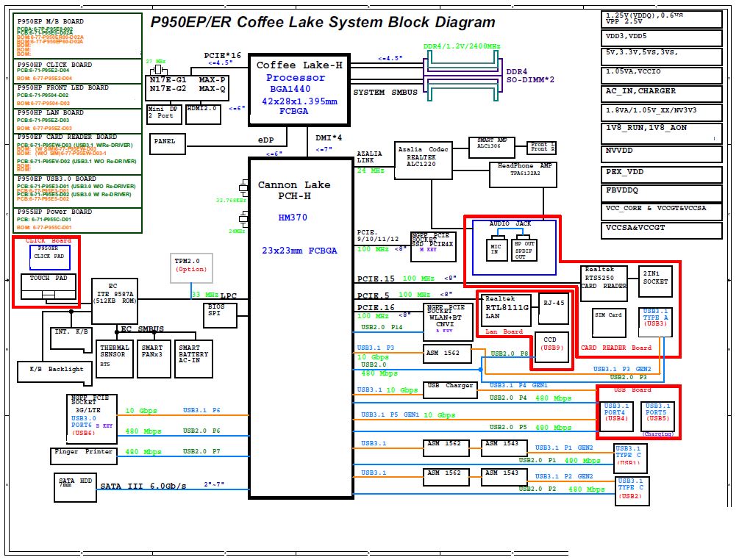Click the Coffee Lake-H Processor block
This screenshot has height=560, width=739.
click(x=299, y=90)
